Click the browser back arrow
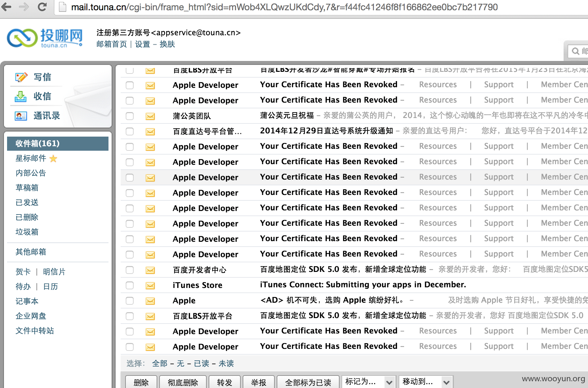588x388 pixels. pos(6,7)
